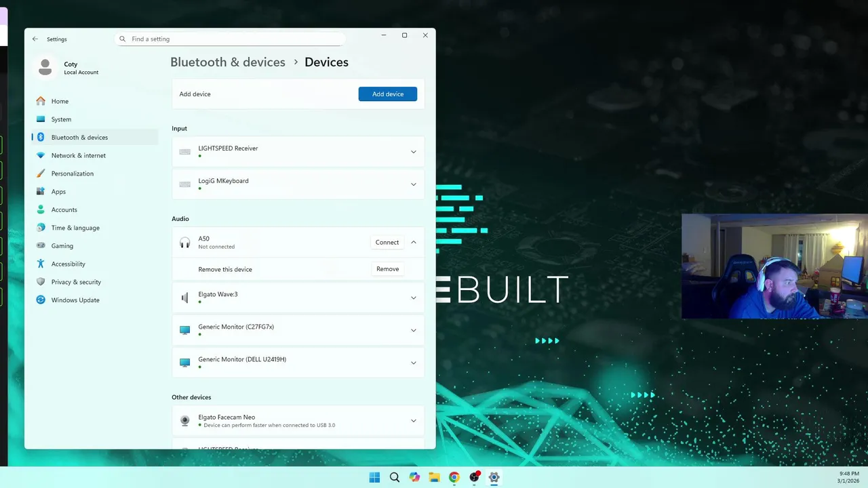Click the Coty Local Account profile
The height and width of the screenshot is (488, 868).
coord(68,68)
